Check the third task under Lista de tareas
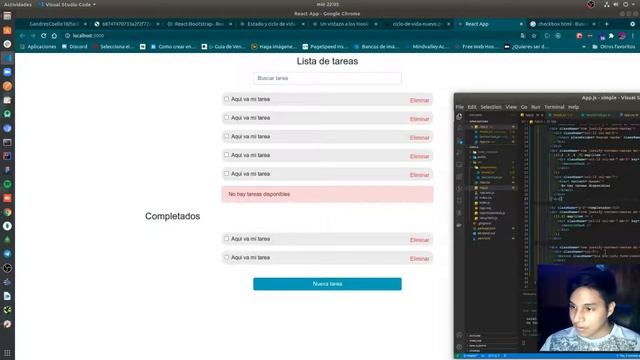 pos(226,136)
